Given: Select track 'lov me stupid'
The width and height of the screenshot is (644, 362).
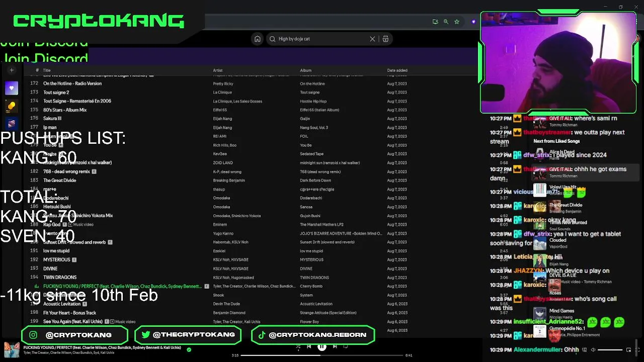Looking at the screenshot, I should [56, 251].
